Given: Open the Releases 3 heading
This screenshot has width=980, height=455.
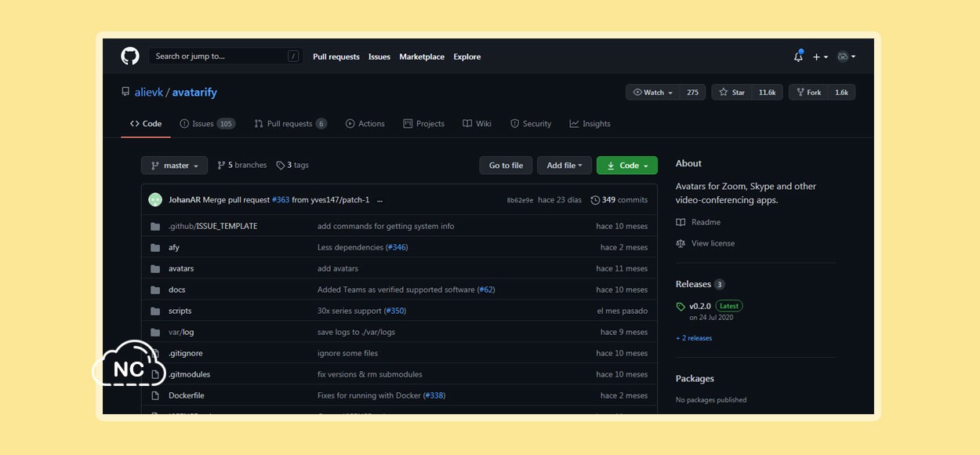Looking at the screenshot, I should coord(700,284).
